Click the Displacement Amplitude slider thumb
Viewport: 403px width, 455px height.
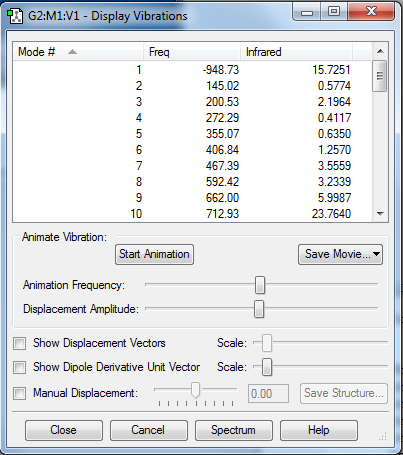259,309
